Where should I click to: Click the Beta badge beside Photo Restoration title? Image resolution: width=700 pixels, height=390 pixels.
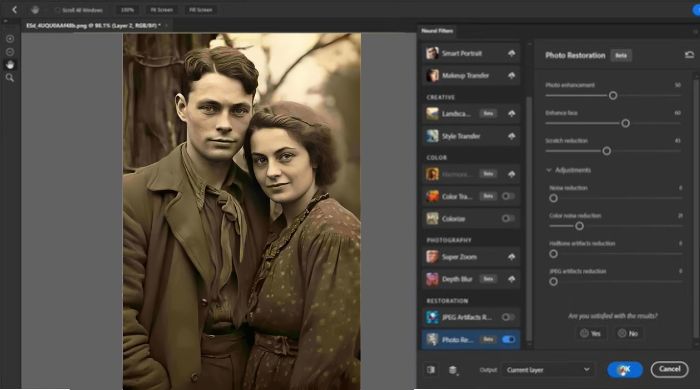(x=621, y=55)
